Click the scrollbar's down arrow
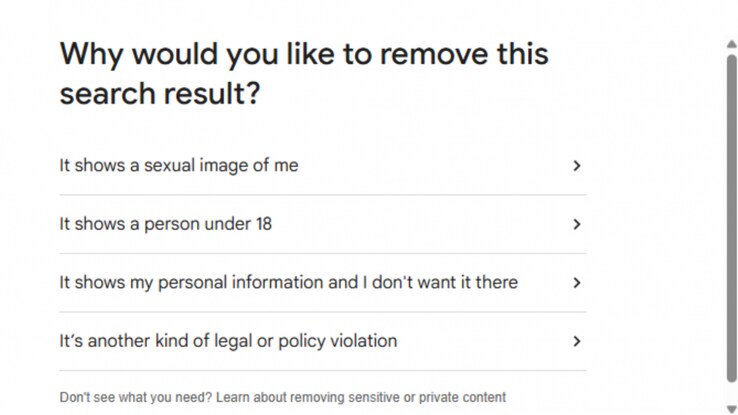The width and height of the screenshot is (738, 415). coord(731,407)
